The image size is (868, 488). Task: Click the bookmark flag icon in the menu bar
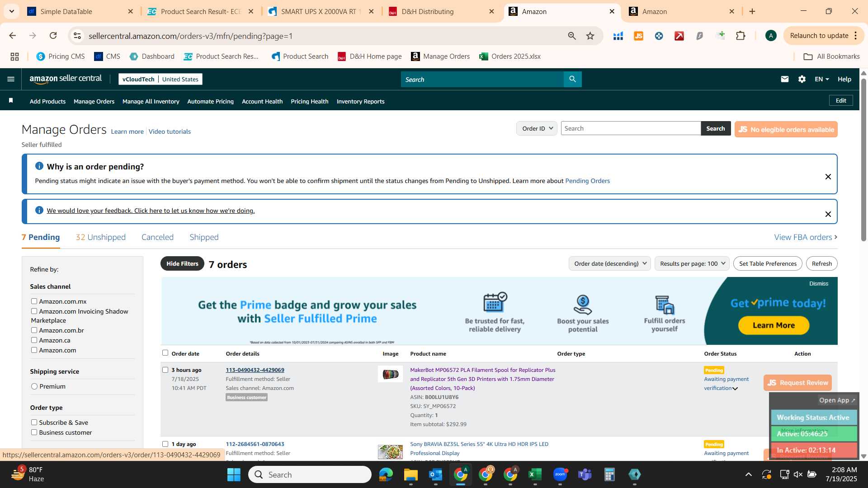[11, 101]
